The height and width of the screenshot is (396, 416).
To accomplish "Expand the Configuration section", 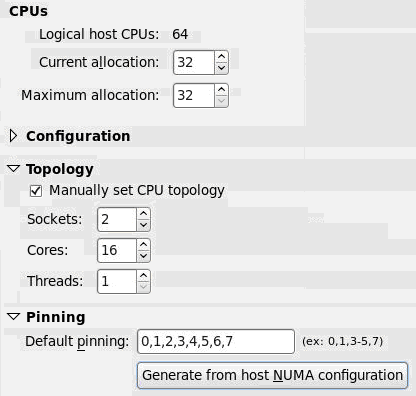I will (x=13, y=136).
